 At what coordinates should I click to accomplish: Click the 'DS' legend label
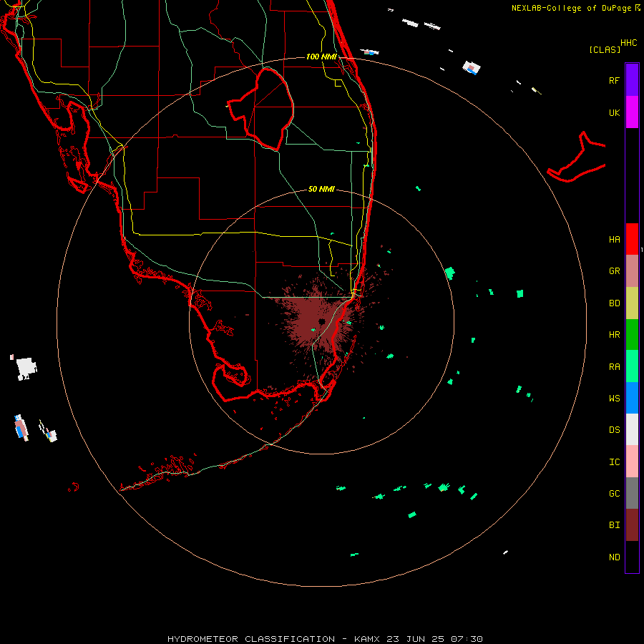coord(614,430)
